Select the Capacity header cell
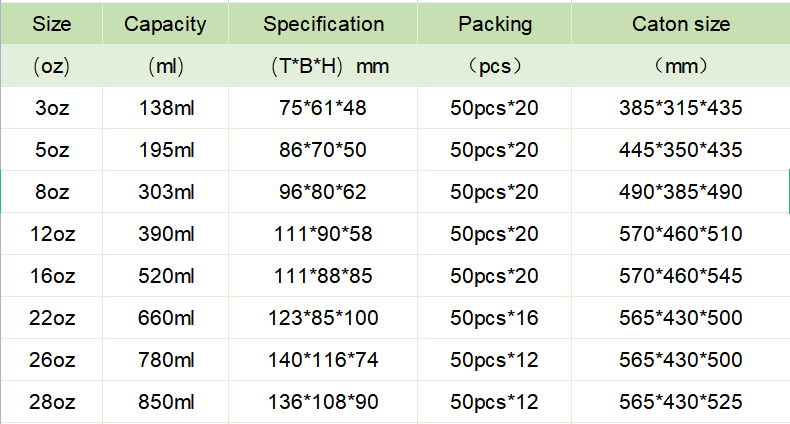The width and height of the screenshot is (790, 424). 165,23
